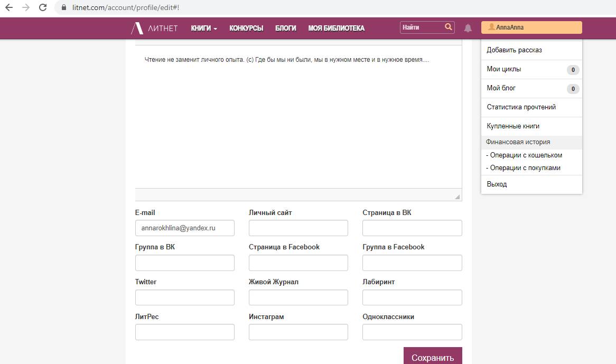The width and height of the screenshot is (616, 364).
Task: Open the notifications bell
Action: pyautogui.click(x=468, y=28)
